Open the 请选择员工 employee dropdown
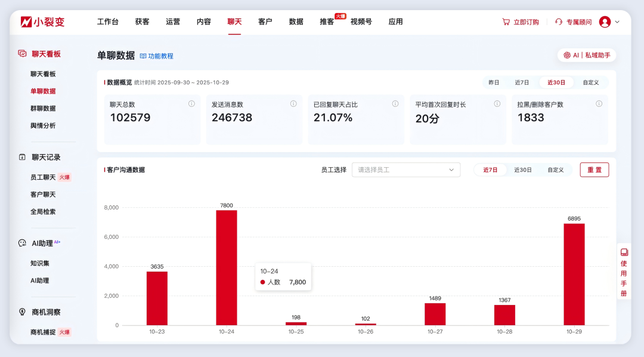 tap(405, 170)
